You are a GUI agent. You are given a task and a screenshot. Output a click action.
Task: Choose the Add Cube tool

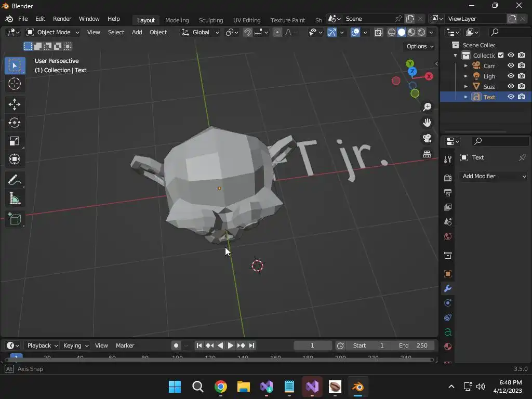click(x=14, y=219)
